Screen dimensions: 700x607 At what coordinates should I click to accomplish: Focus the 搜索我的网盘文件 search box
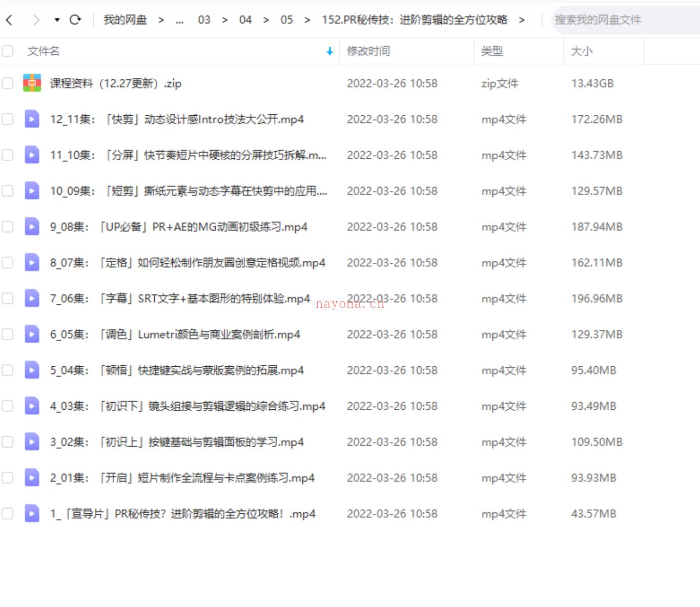[x=626, y=20]
